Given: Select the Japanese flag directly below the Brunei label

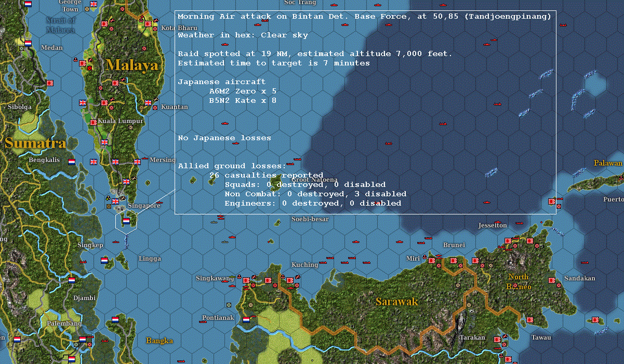Looking at the screenshot, I should click(454, 260).
